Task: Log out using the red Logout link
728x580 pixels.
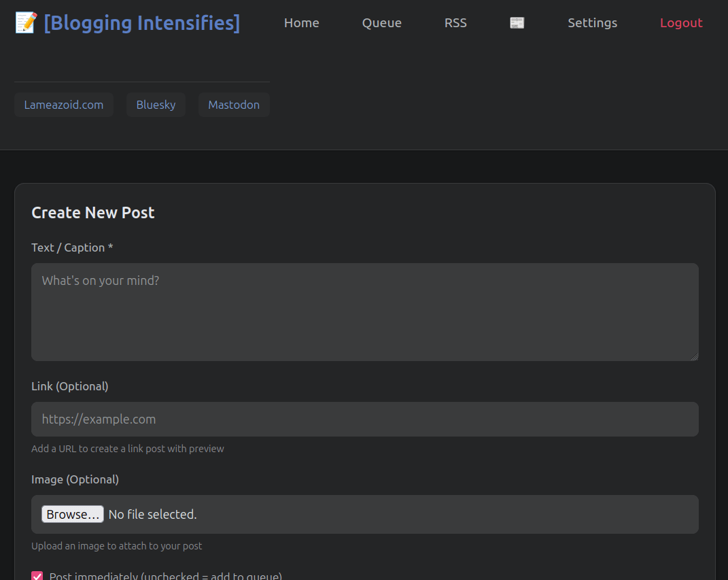Action: (x=681, y=23)
